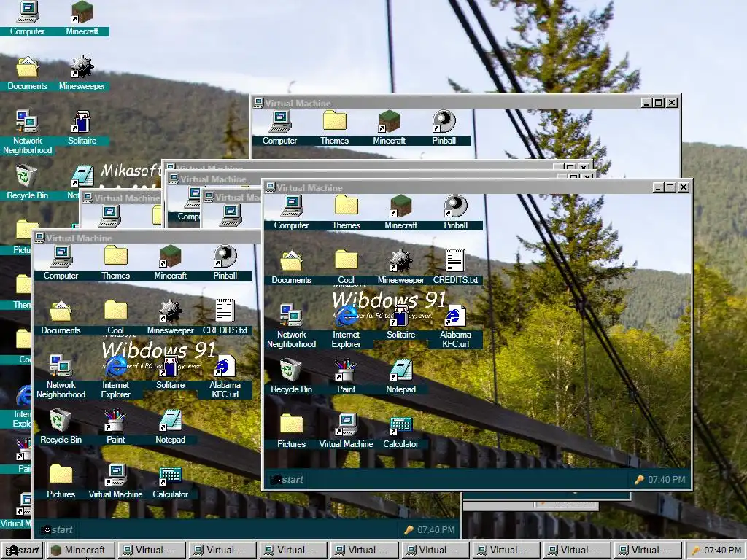Screen dimensions: 747x560
Task: Open Alabama KFC.url in the frontmost Virtual Machine window
Action: (x=455, y=326)
